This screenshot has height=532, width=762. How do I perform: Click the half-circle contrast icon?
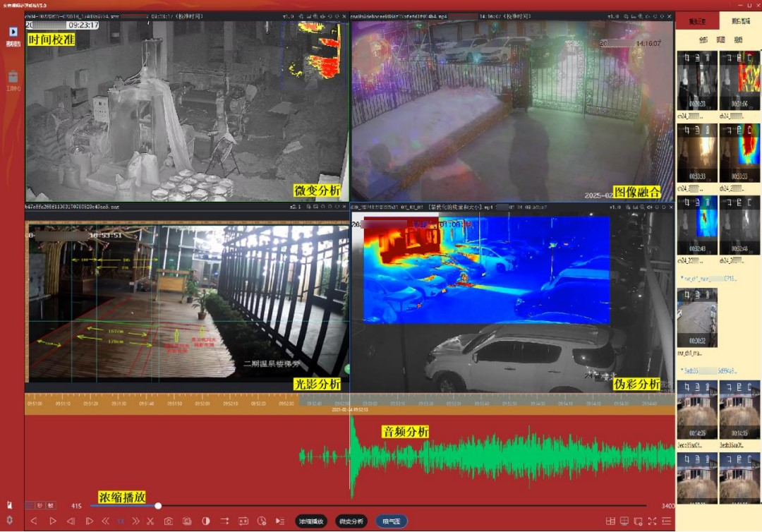(x=206, y=521)
